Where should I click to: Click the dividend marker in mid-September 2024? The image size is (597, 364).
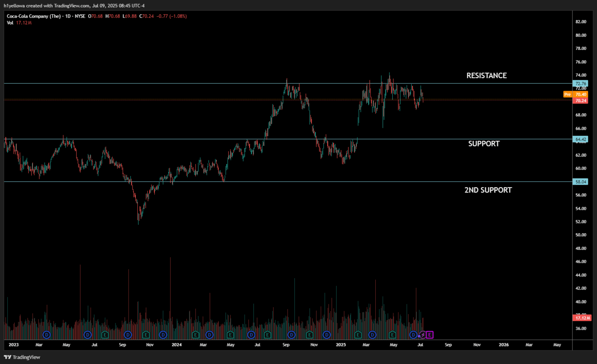pyautogui.click(x=292, y=334)
